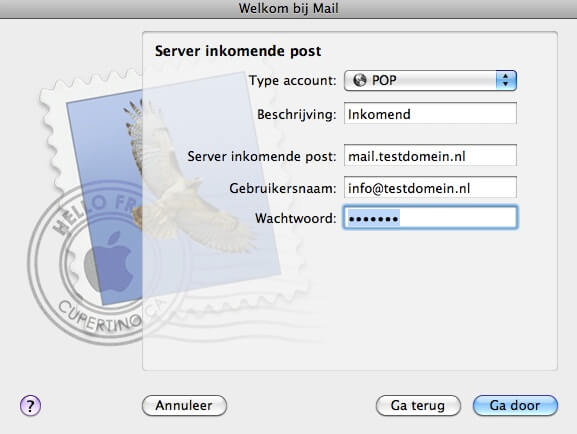Click the 'Server inkomende post' heading

click(238, 51)
